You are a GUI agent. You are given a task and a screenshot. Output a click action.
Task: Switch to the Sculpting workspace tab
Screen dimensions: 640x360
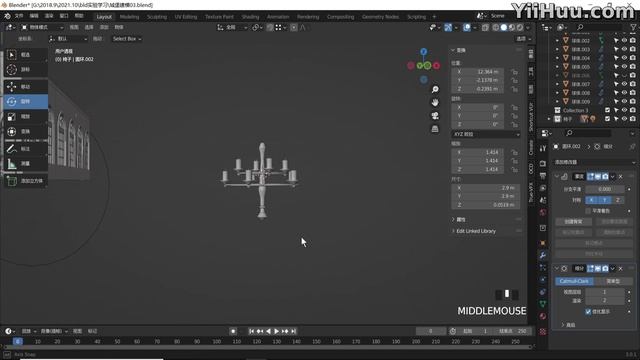tap(157, 17)
